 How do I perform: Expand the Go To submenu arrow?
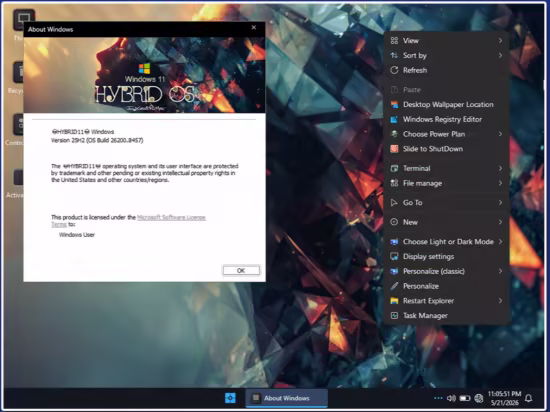(500, 202)
